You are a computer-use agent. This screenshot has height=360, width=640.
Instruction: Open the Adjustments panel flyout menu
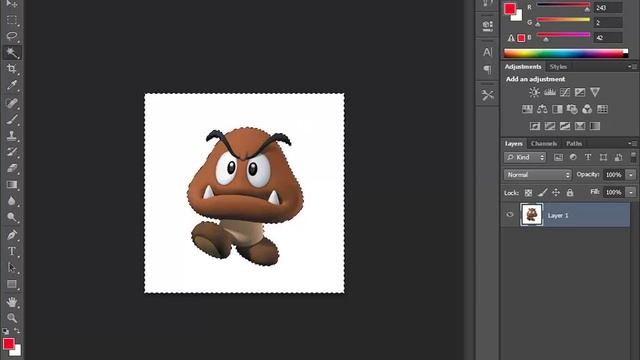point(632,67)
